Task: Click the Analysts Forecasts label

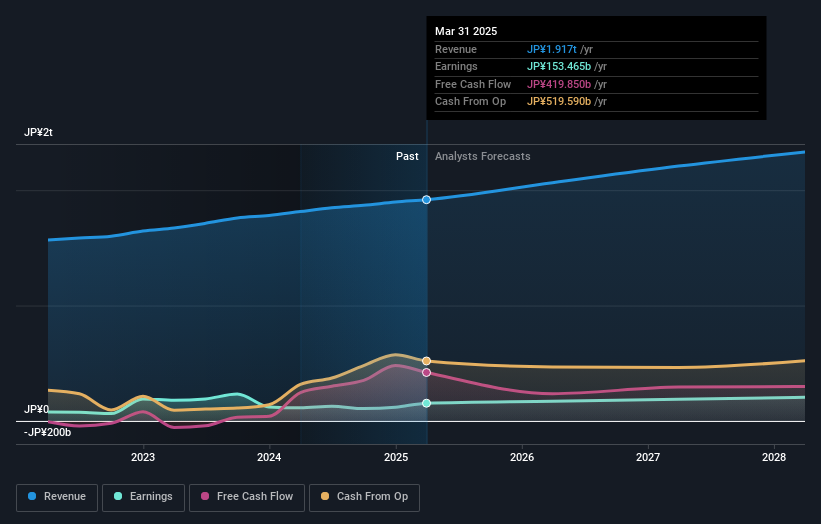Action: 483,156
